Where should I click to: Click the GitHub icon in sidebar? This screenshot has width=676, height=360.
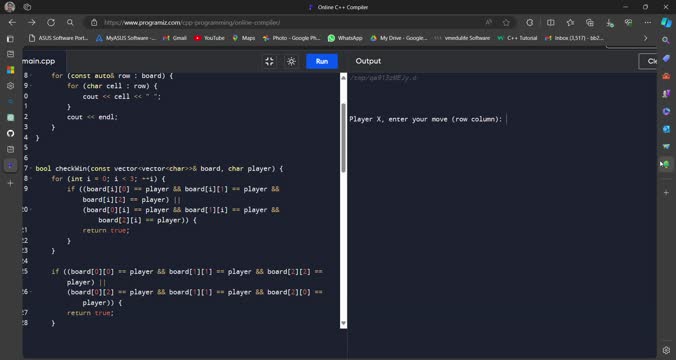click(x=11, y=133)
